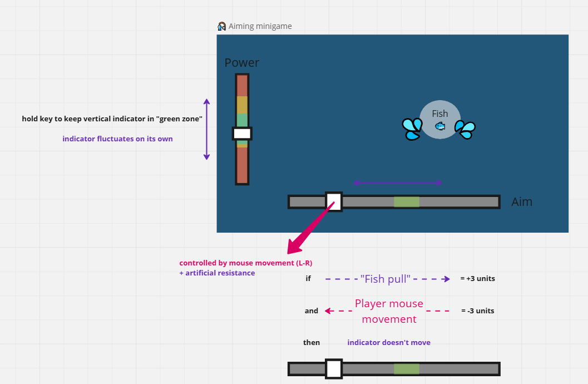Select the 'then' text
This screenshot has height=384, width=588.
312,342
